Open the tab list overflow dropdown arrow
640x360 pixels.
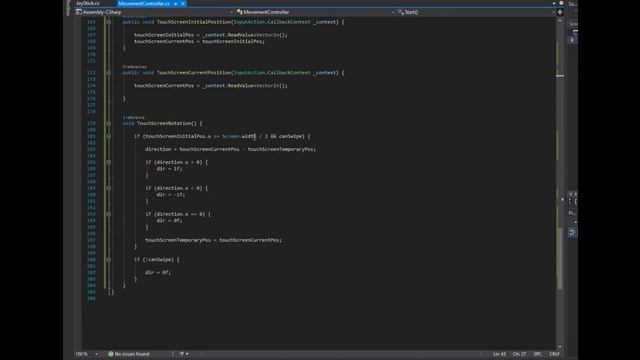pos(554,3)
